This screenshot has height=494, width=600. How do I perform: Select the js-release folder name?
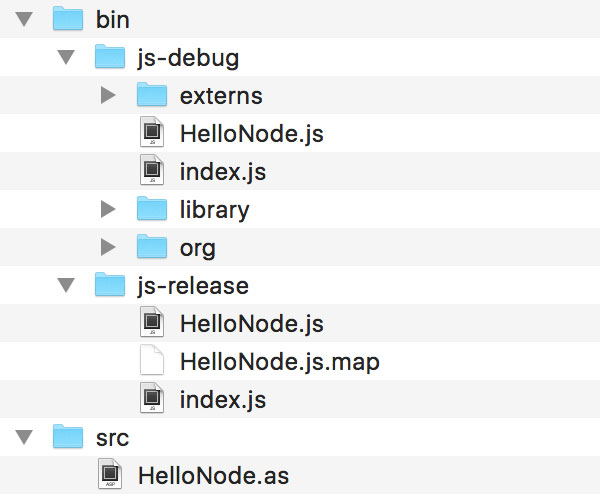pyautogui.click(x=192, y=286)
